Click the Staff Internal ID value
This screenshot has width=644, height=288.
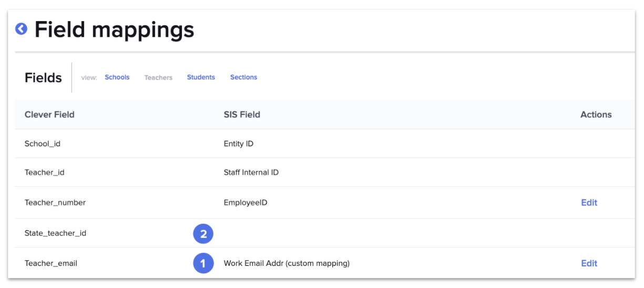click(251, 172)
